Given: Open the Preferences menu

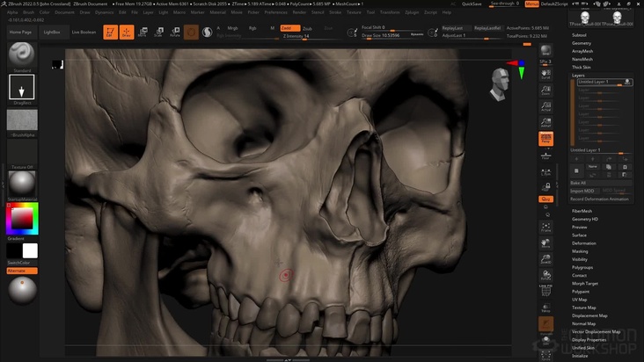Looking at the screenshot, I should coord(275,12).
